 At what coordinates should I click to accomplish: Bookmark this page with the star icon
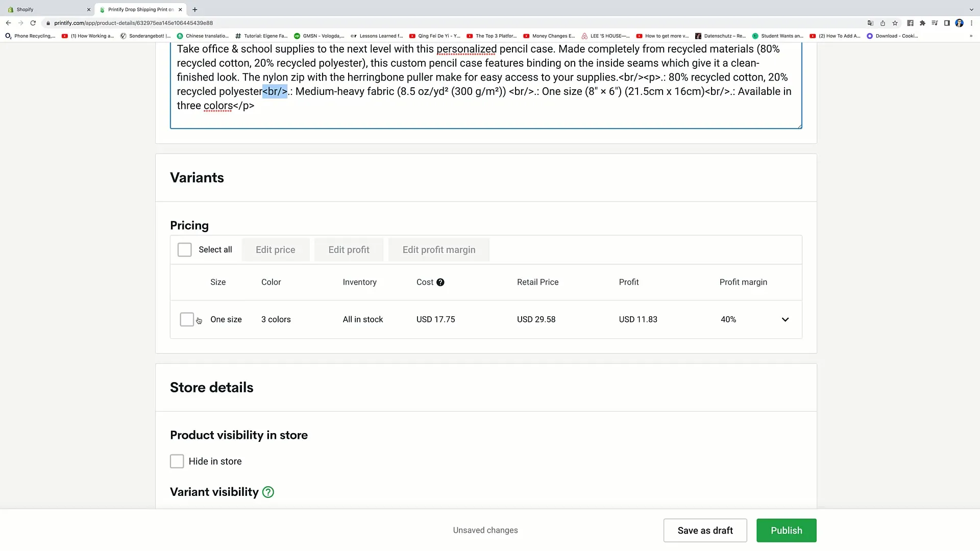[x=895, y=23]
